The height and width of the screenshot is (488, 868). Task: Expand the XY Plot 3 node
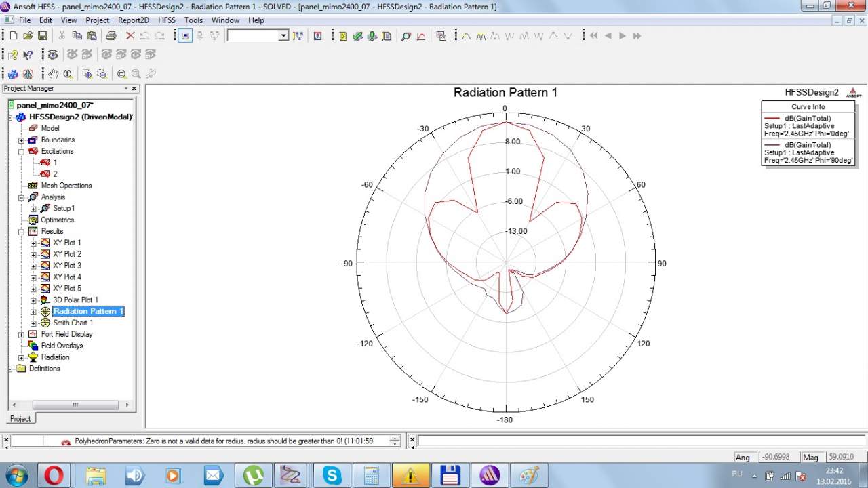click(x=33, y=266)
